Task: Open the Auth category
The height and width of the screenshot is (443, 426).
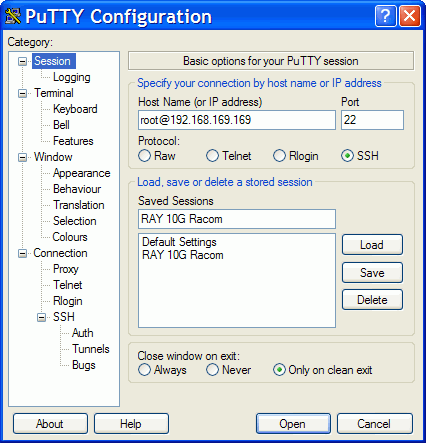Action: 83,333
